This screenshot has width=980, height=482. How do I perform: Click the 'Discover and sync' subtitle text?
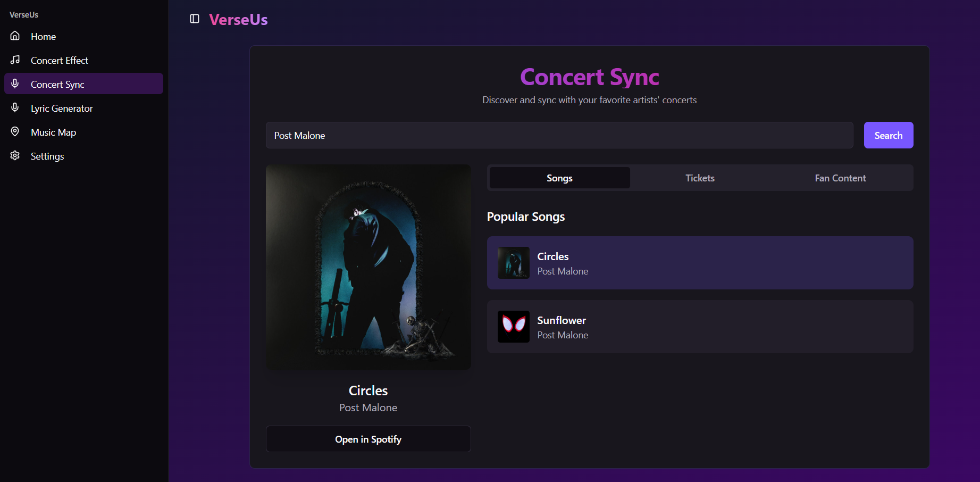pos(590,100)
